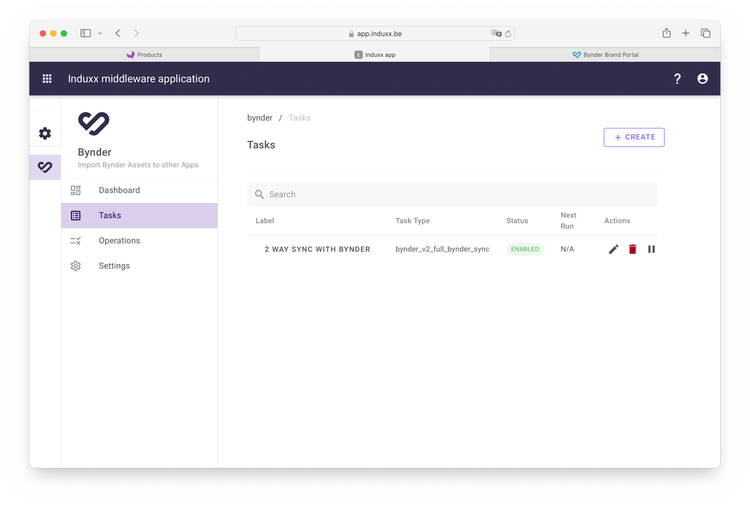Click the Tasks breadcrumb
This screenshot has height=507, width=750.
[299, 118]
